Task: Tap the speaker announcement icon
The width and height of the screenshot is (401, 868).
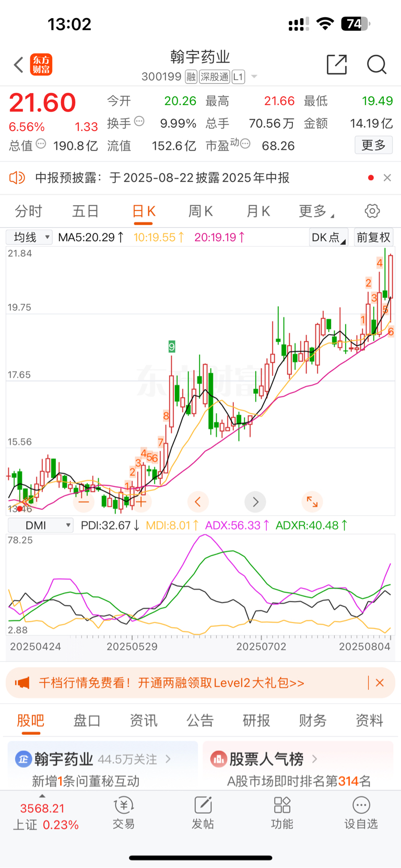Action: coord(17,178)
